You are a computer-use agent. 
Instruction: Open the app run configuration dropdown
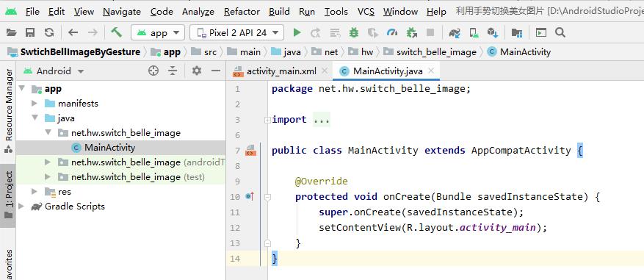[157, 32]
